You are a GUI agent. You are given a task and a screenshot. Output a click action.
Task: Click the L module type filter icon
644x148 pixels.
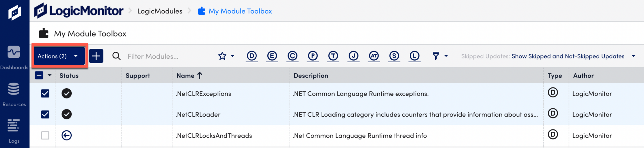[414, 56]
